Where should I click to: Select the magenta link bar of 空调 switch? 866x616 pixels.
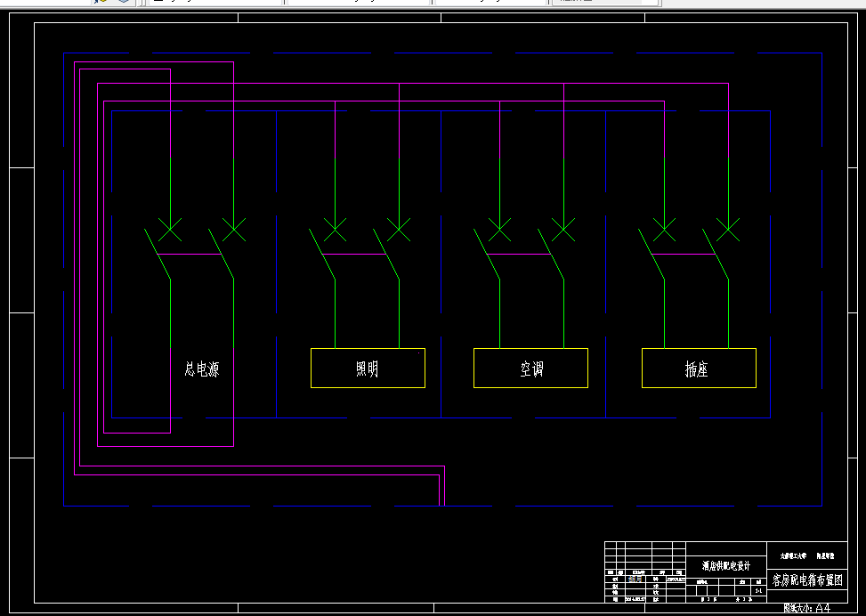[x=519, y=254]
